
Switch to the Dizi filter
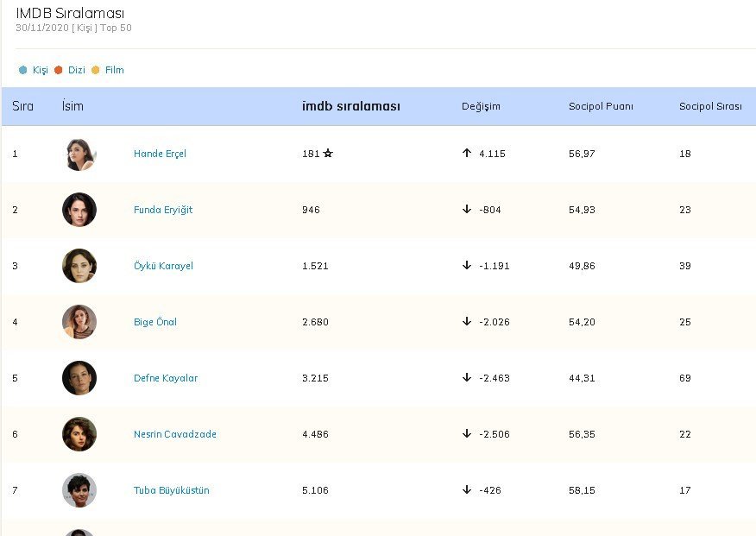(x=76, y=70)
